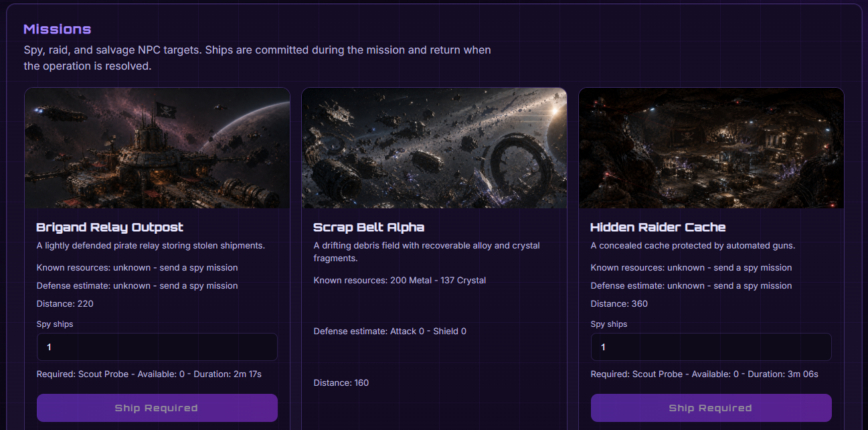Open the Brigand Relay Outpost mission image
The height and width of the screenshot is (430, 868).
click(157, 148)
